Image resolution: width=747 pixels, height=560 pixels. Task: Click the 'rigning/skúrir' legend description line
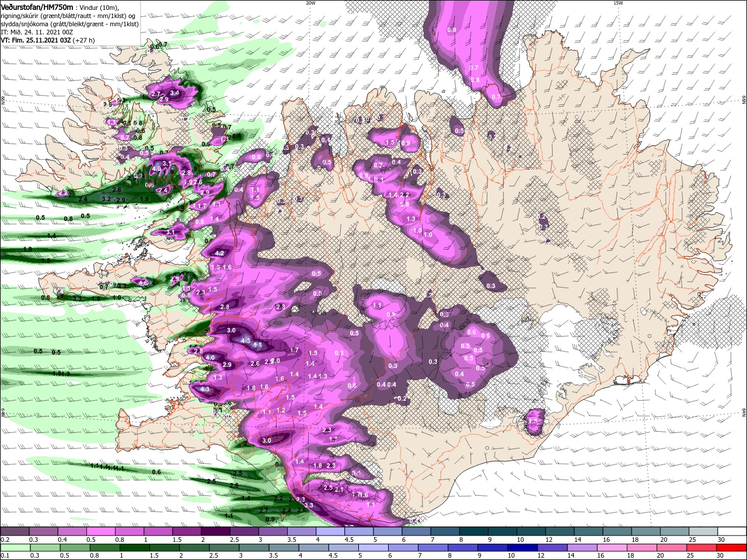pos(68,15)
